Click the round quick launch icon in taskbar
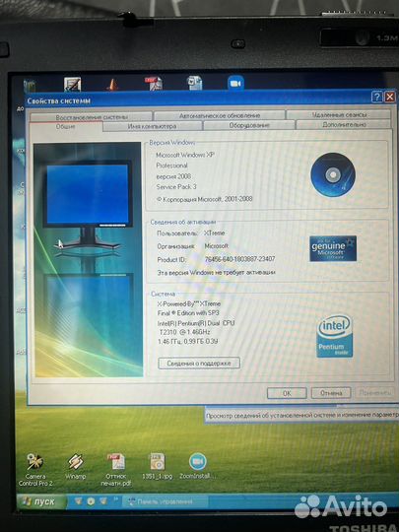 pos(91,501)
